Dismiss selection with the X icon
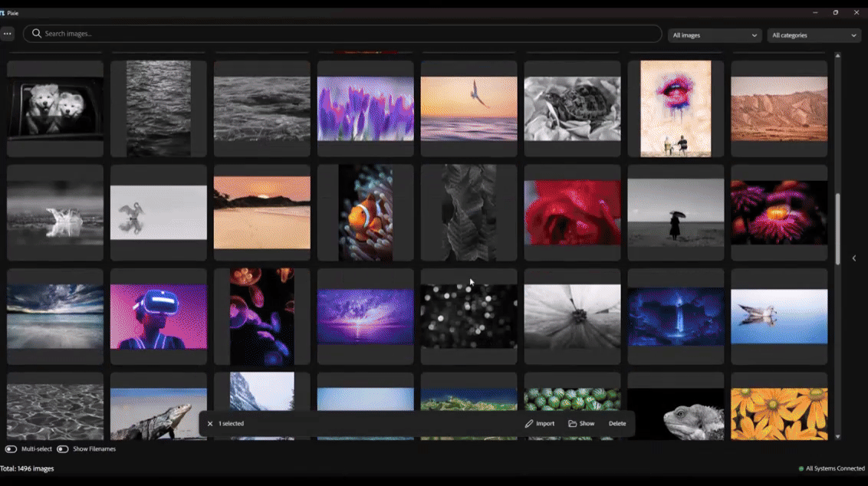Screen dimensions: 868x486 (210, 424)
